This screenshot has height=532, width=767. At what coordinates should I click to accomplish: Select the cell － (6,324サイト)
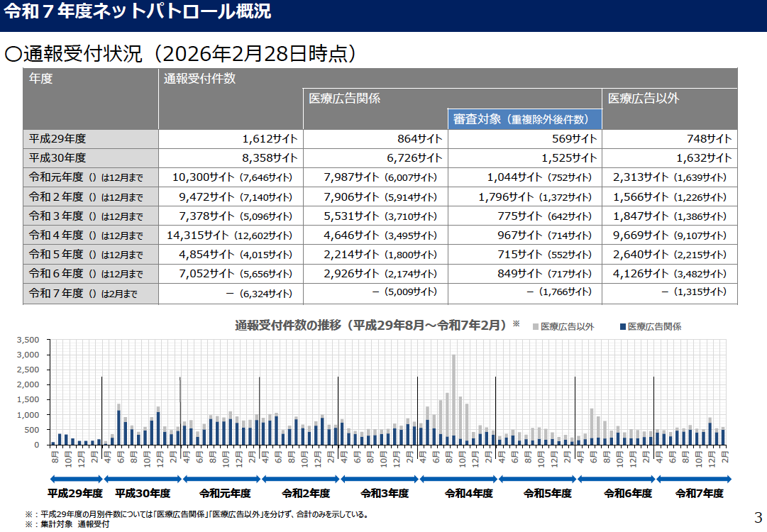(231, 294)
